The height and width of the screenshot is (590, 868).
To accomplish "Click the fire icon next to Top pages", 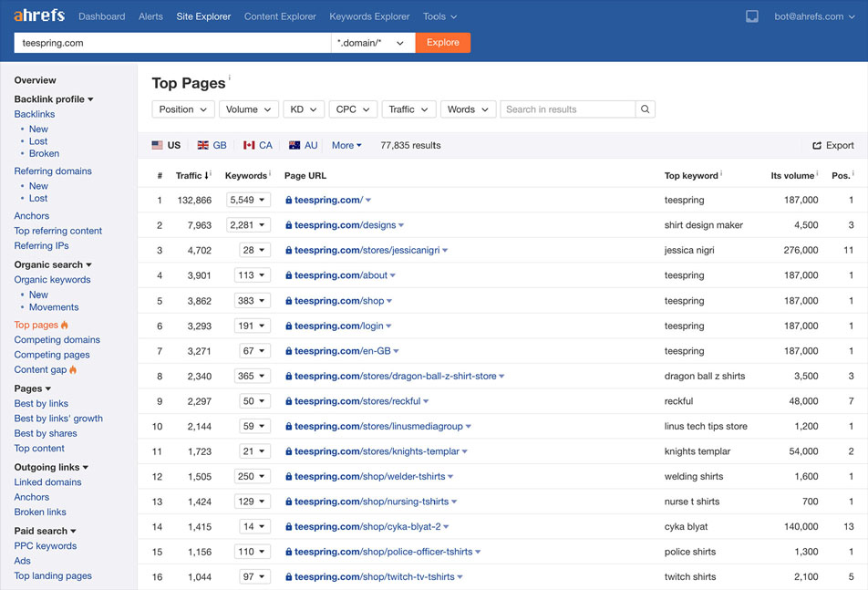I will point(66,325).
